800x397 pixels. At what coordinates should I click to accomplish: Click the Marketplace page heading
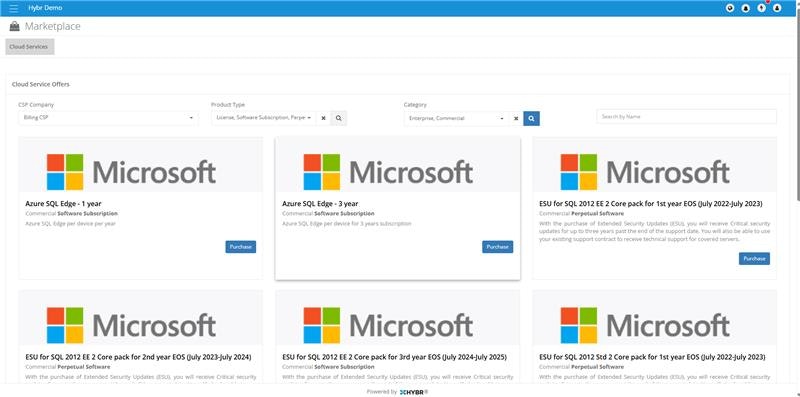(x=53, y=27)
